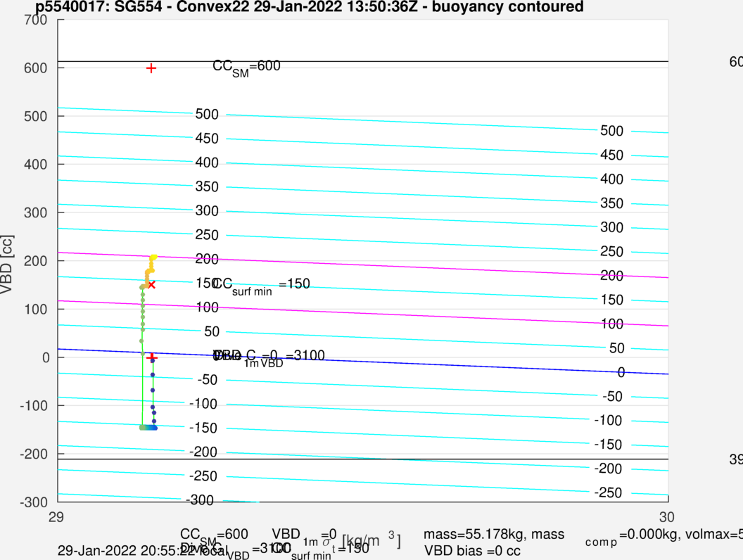This screenshot has width=743, height=560.
Task: Click the right contour label 400
Action: pos(611,179)
